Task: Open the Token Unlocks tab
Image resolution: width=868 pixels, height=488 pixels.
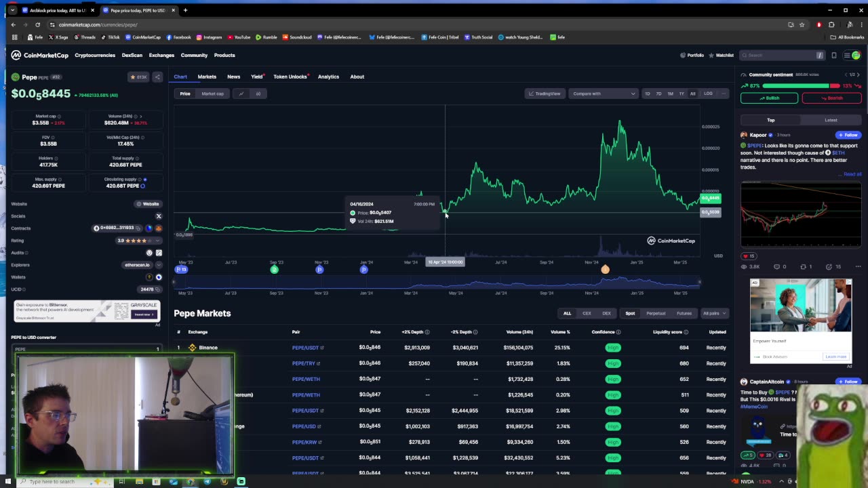Action: (x=290, y=77)
